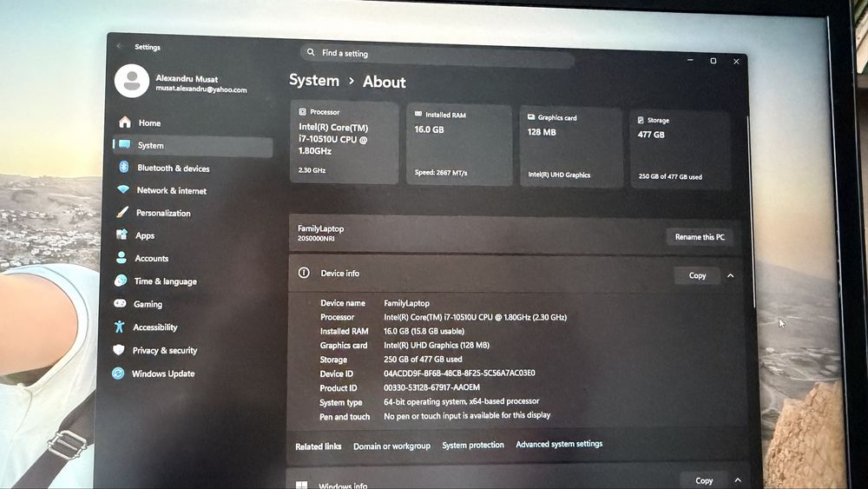The width and height of the screenshot is (868, 489).
Task: Click the System monitor icon in sidebar
Action: tap(124, 144)
